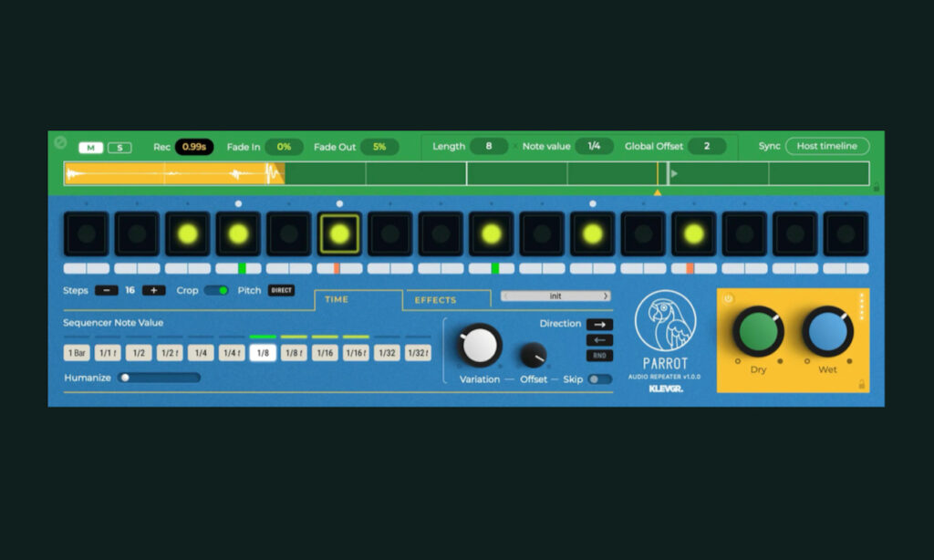Open the Sync Host timeline dropdown
Viewport: 934px width, 560px height.
coord(826,146)
